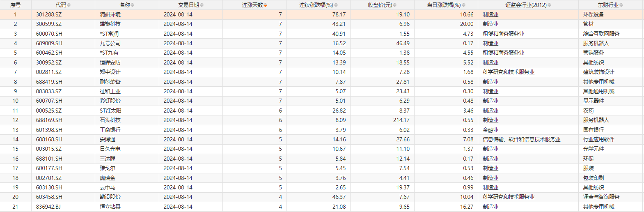Click sort arrows beside 证监会行业(2012)
Image resolution: width=644 pixels, height=212 pixels.
(x=550, y=5)
